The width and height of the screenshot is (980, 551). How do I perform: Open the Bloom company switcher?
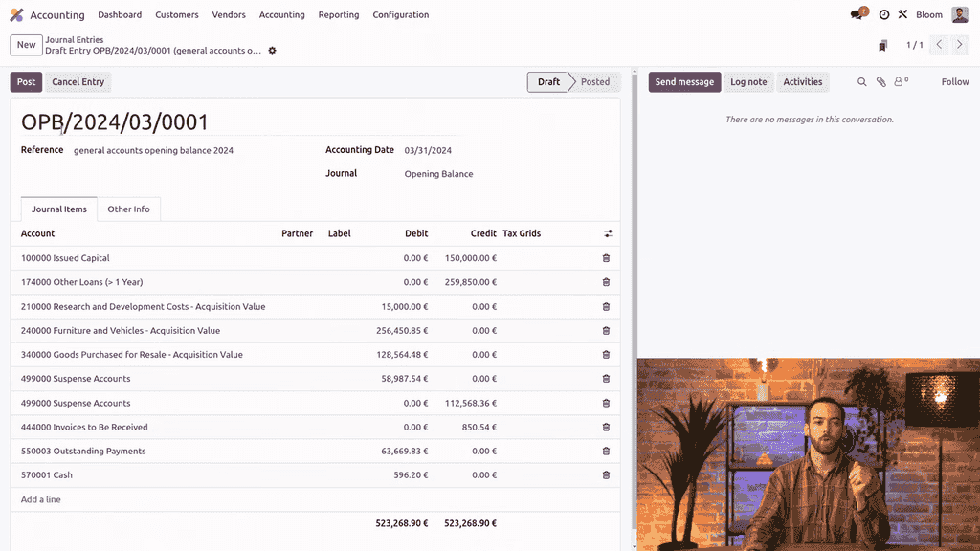pos(929,15)
